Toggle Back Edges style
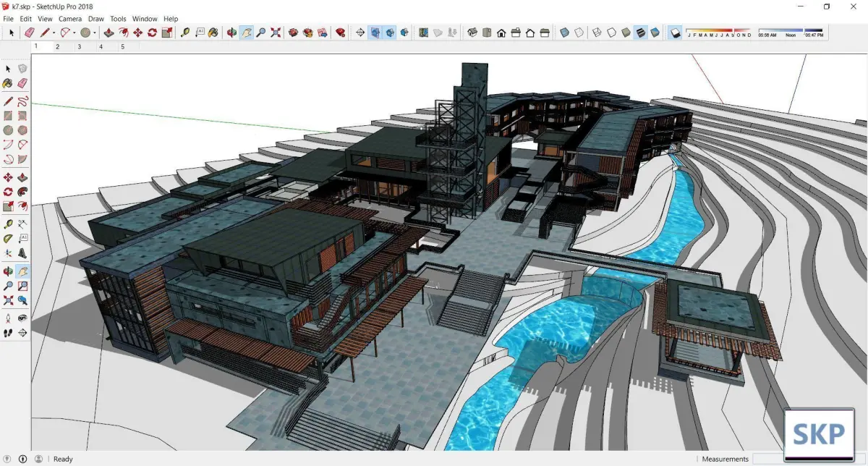The height and width of the screenshot is (466, 868). coord(579,33)
